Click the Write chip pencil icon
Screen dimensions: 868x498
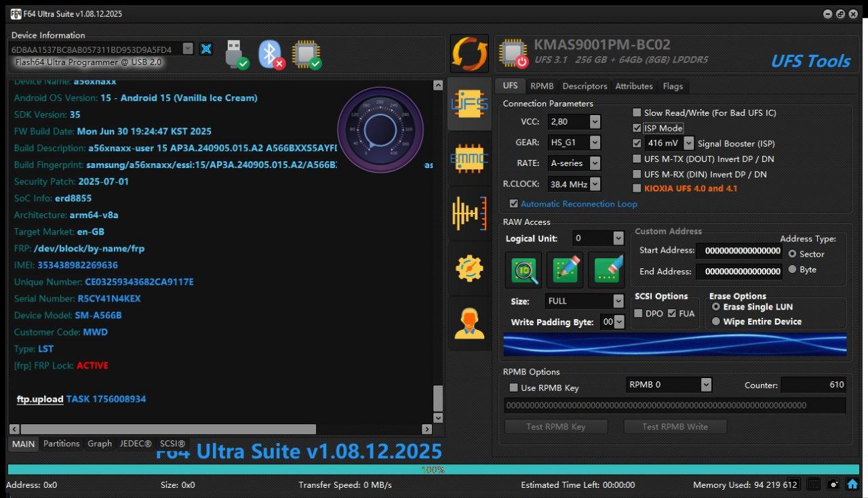pos(565,270)
